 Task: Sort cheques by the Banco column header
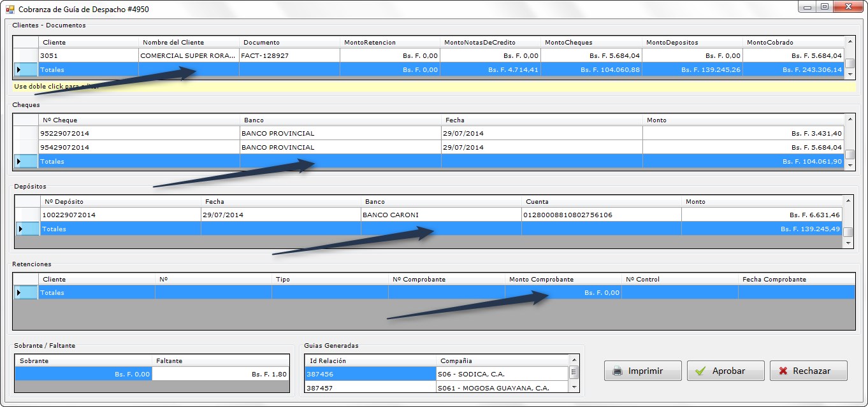pos(340,120)
